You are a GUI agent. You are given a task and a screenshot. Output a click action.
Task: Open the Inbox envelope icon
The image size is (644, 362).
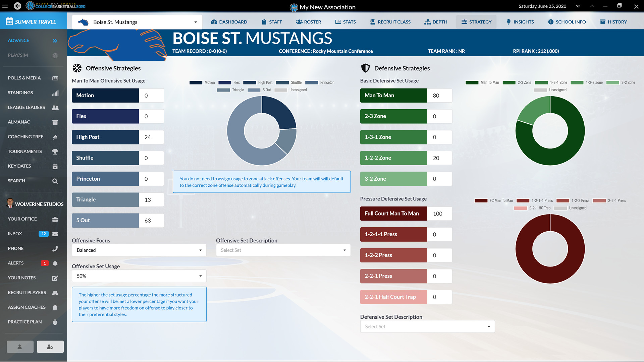coord(55,234)
